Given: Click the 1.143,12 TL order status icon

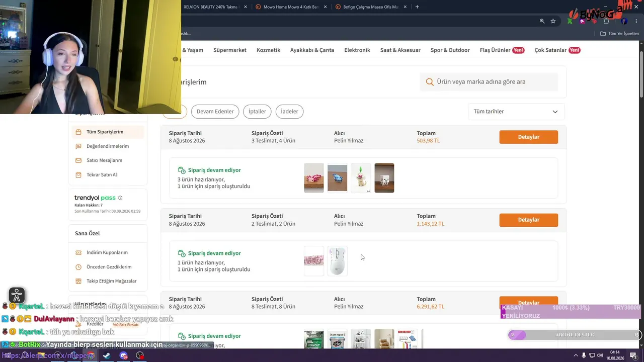Looking at the screenshot, I should pos(182,253).
